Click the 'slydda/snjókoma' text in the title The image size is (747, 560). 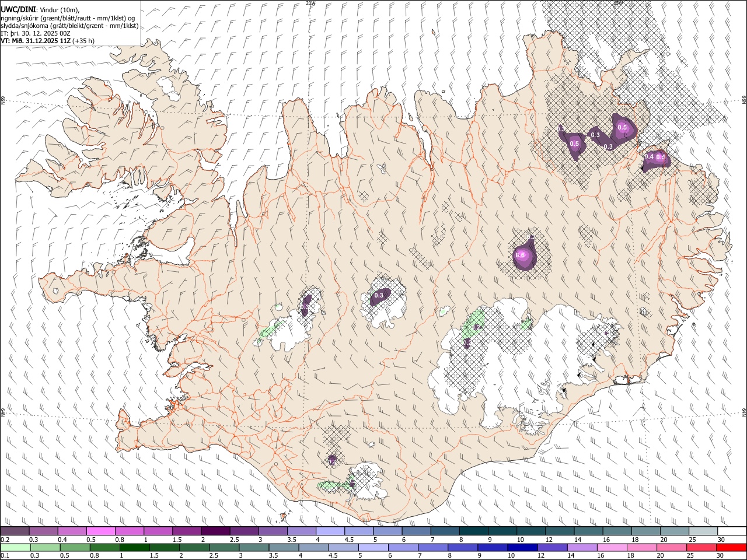pos(25,26)
